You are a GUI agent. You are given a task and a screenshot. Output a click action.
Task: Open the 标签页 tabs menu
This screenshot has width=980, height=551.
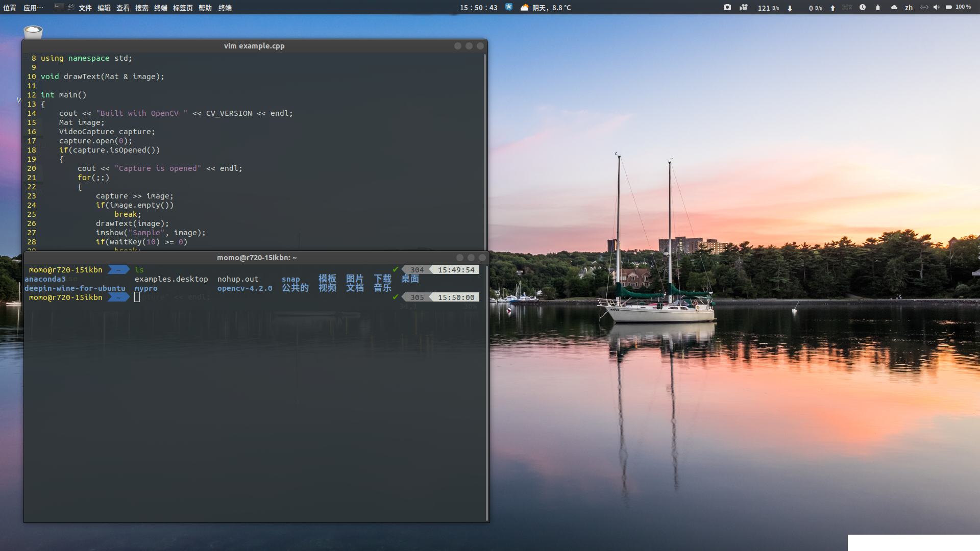(x=183, y=8)
